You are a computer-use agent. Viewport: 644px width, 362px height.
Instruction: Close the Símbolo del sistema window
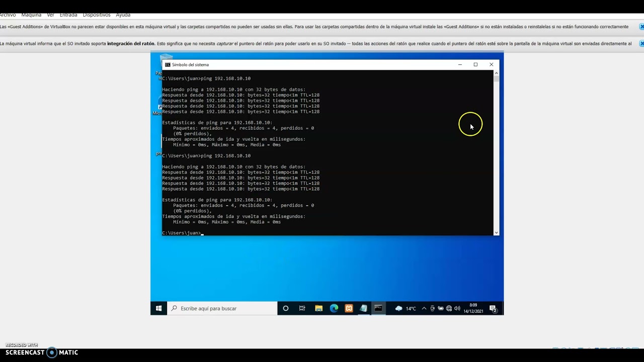(492, 64)
